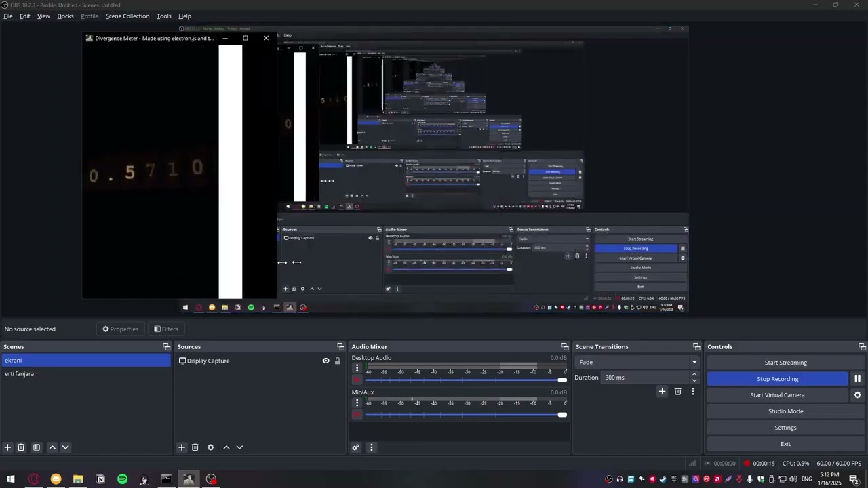The height and width of the screenshot is (488, 868).
Task: Toggle lock on Display Capture source
Action: click(337, 361)
